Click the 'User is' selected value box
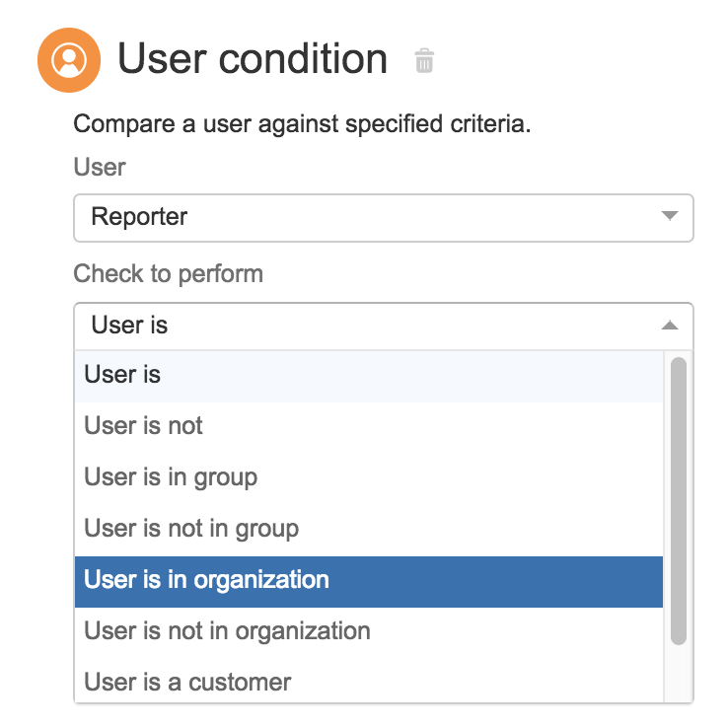728x728 pixels. 384,326
